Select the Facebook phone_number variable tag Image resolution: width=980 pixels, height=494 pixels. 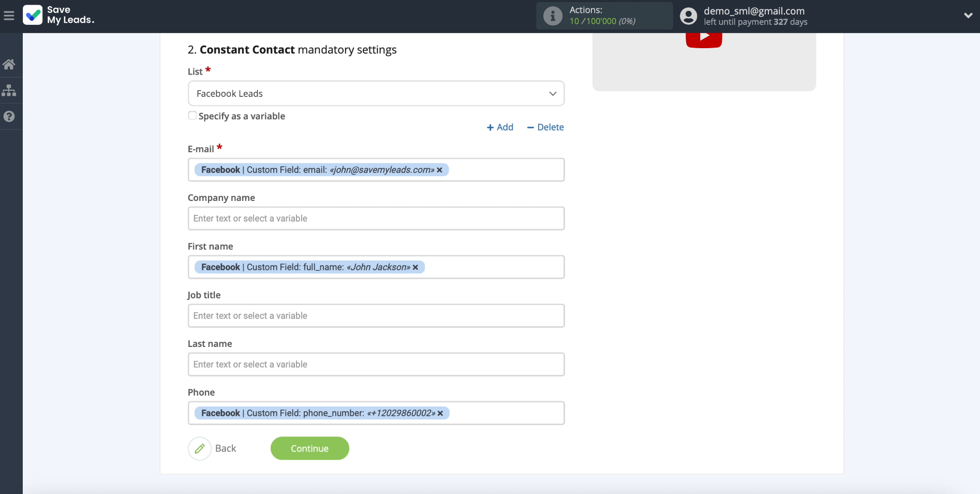click(x=322, y=413)
